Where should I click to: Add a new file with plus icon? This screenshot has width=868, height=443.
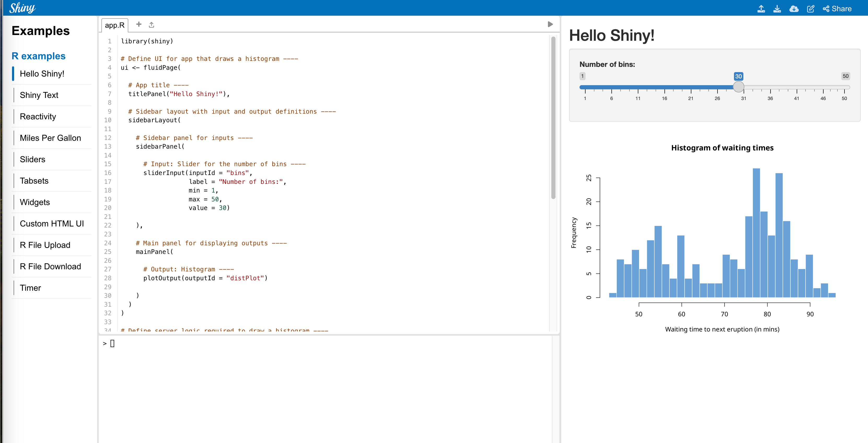138,24
